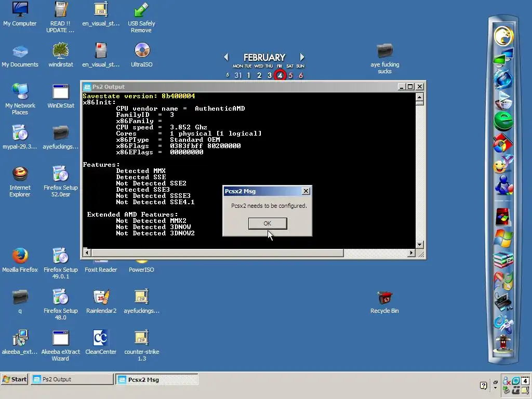The image size is (532, 399).
Task: Select the USB Safely Remove icon
Action: pos(141,17)
